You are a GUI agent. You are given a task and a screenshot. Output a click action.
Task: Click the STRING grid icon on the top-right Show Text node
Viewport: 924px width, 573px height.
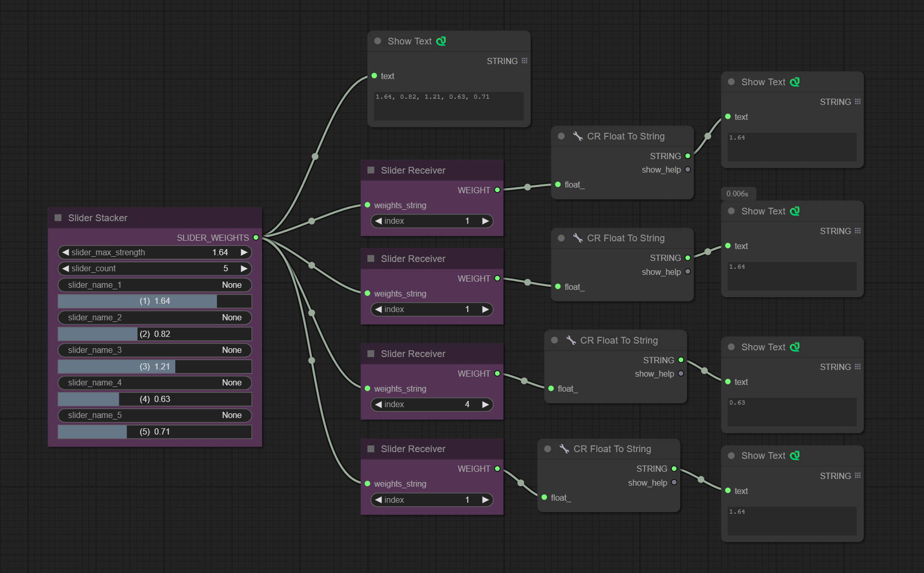(858, 102)
